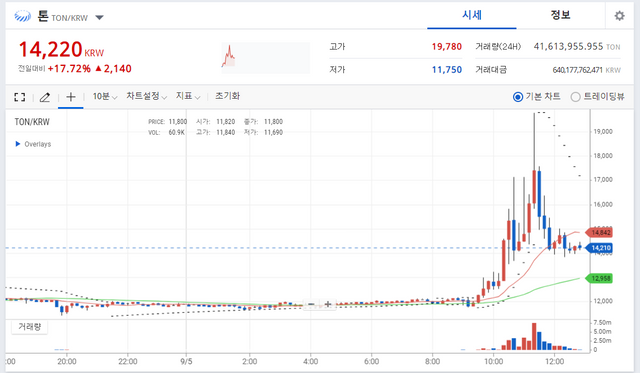Open the 차트설정 dropdown

pos(147,96)
